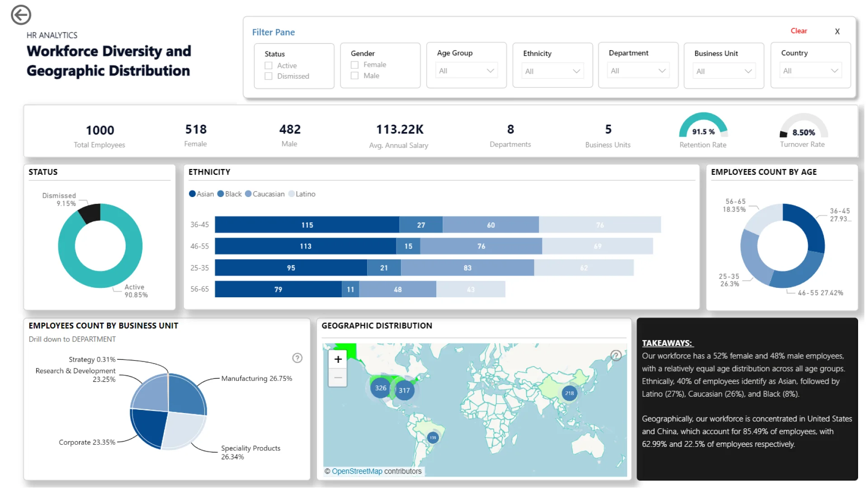This screenshot has width=868, height=488.
Task: Zoom in on the map
Action: point(338,359)
